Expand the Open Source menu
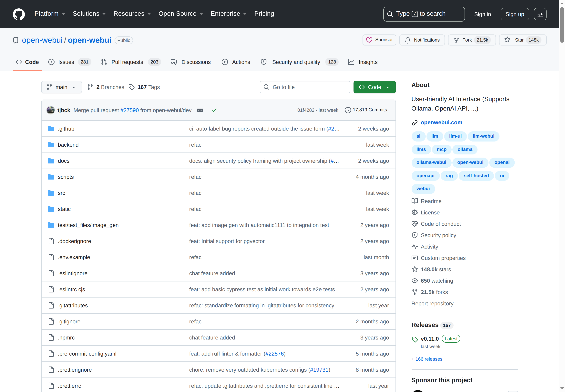Viewport: 565px width, 392px height. (x=181, y=14)
